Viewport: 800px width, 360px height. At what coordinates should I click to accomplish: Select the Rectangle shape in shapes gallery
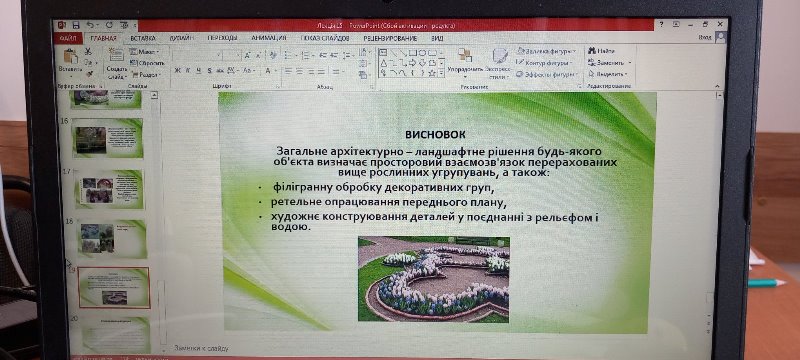pyautogui.click(x=413, y=52)
